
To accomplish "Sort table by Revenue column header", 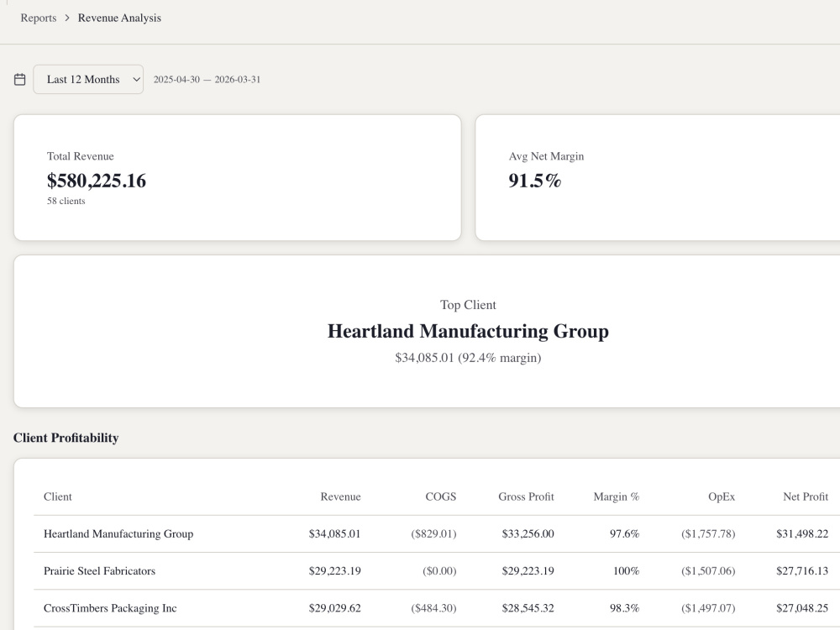I will pyautogui.click(x=341, y=496).
